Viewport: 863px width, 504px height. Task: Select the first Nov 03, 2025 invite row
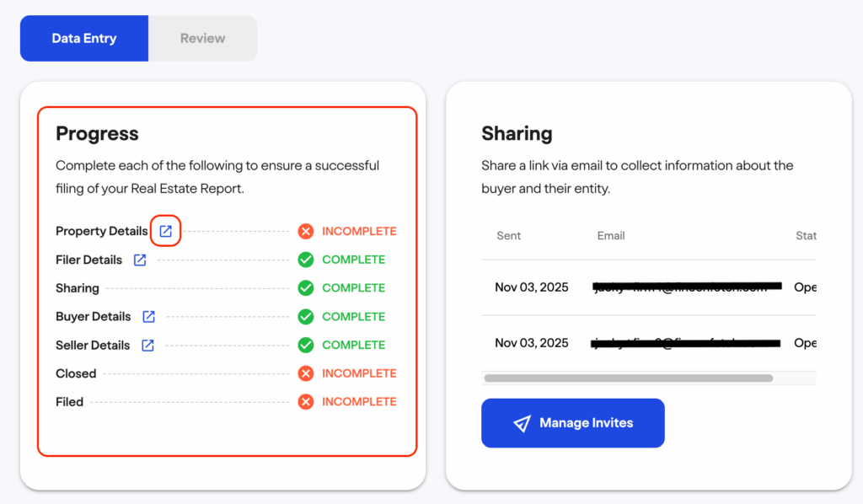point(532,287)
